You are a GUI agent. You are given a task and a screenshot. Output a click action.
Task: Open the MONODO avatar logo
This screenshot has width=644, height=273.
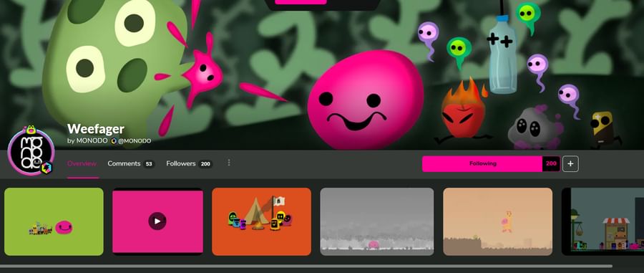pos(31,151)
